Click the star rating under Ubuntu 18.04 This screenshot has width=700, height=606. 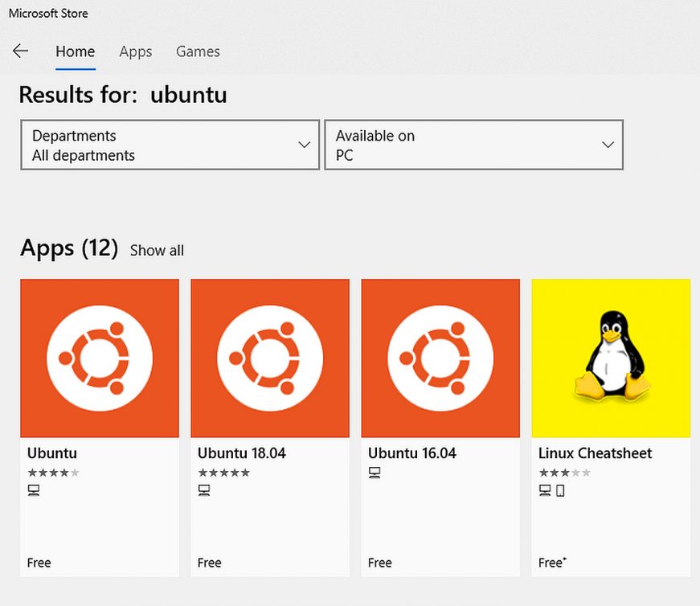click(x=224, y=473)
